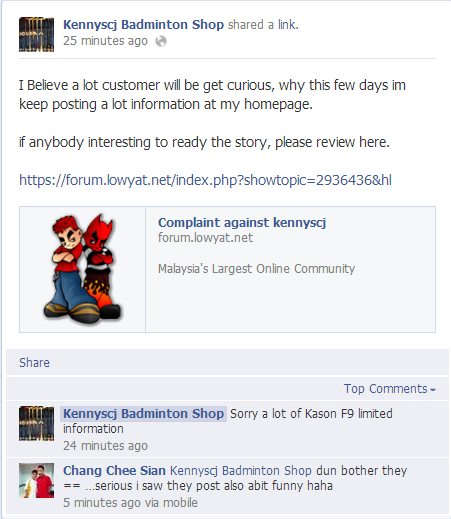Click the globe public privacy icon

click(x=161, y=41)
